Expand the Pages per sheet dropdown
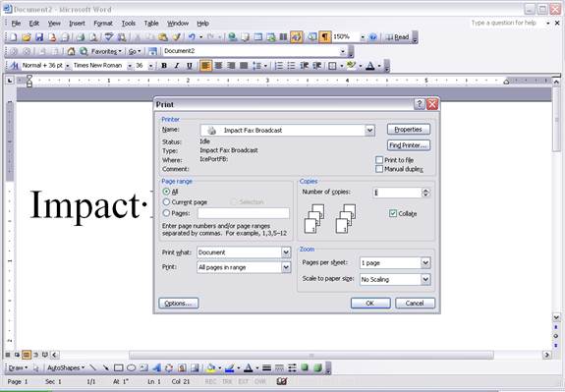565x392 pixels. (425, 262)
